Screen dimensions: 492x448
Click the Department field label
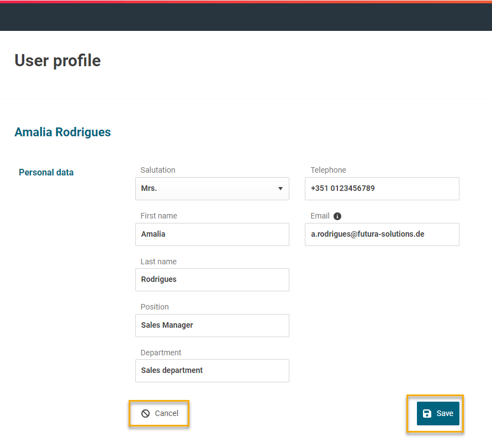(161, 353)
